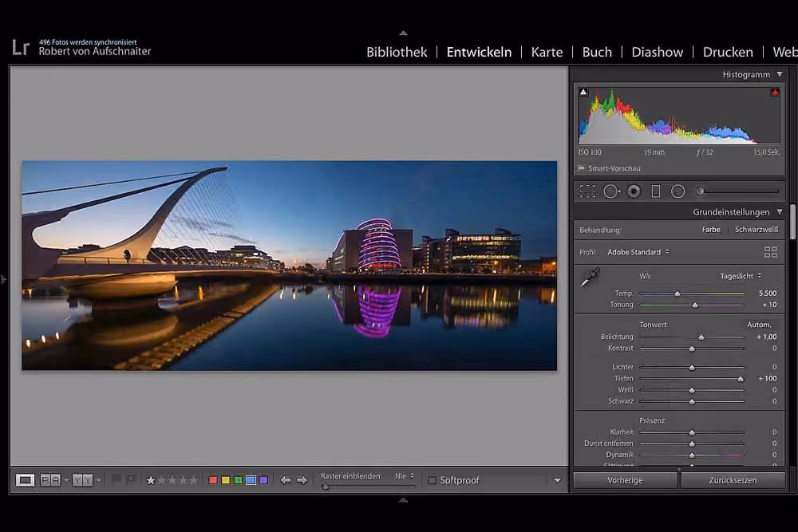Viewport: 798px width, 532px height.
Task: Apply the red color label
Action: [x=213, y=480]
